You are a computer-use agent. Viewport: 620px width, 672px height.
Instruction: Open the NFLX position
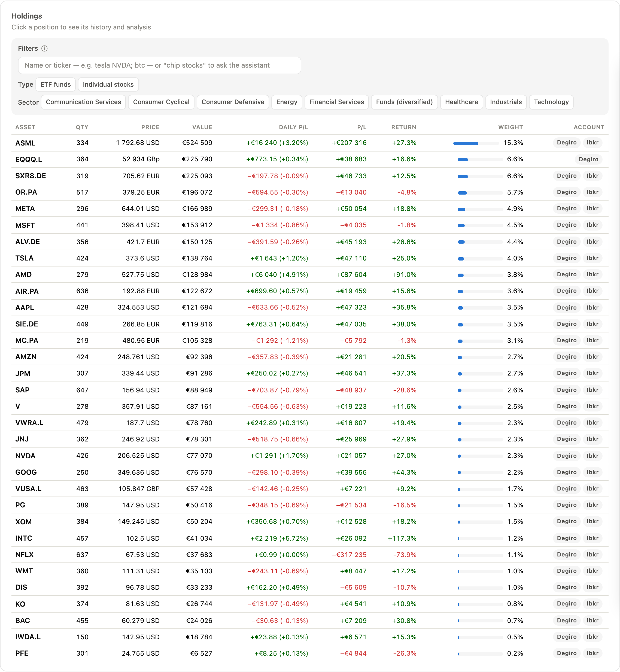[x=310, y=555]
